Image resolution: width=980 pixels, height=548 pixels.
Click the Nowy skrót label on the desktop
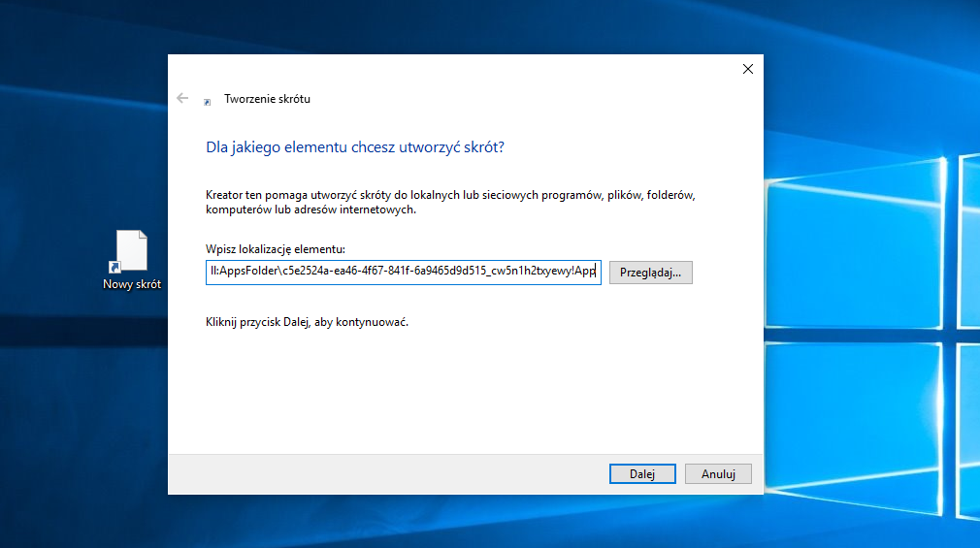(x=132, y=284)
